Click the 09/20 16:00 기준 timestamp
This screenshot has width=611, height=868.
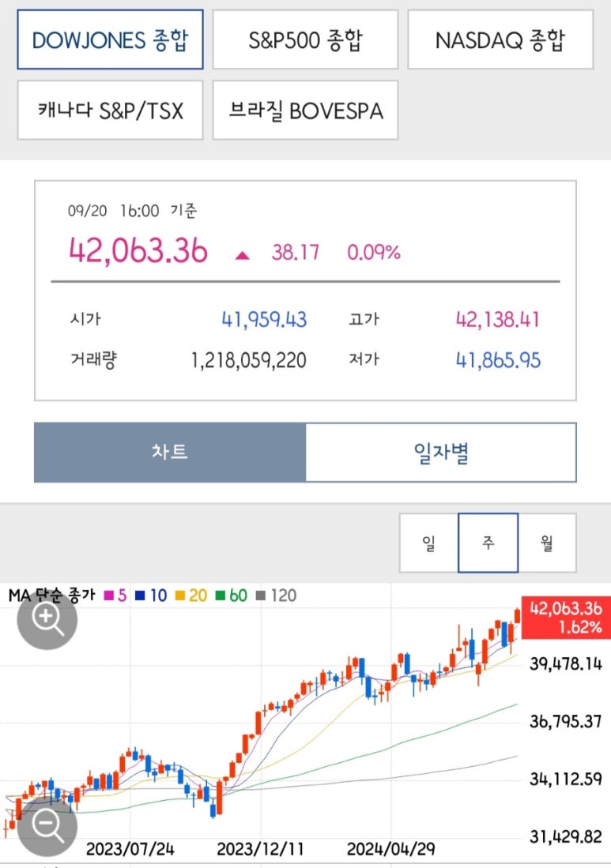(132, 211)
